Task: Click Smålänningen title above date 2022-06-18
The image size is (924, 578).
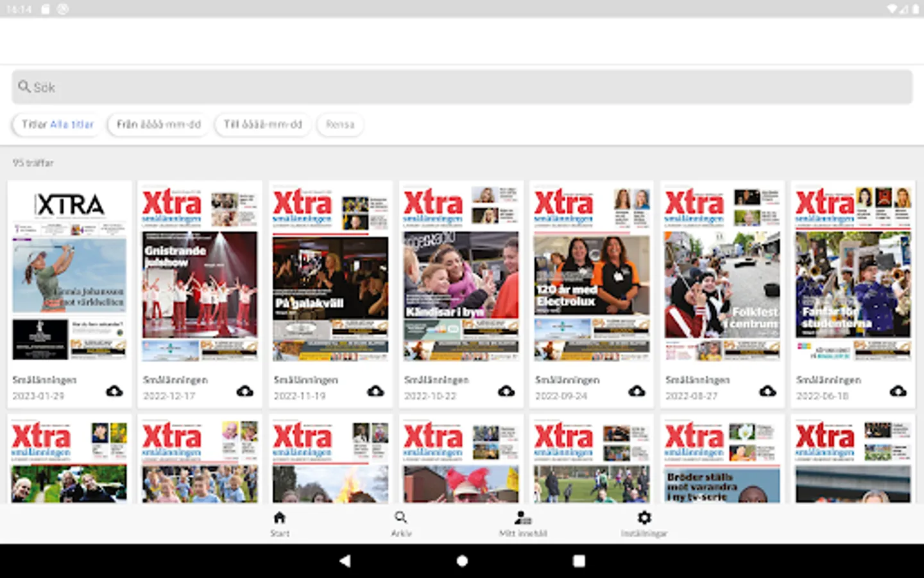Action: tap(828, 380)
